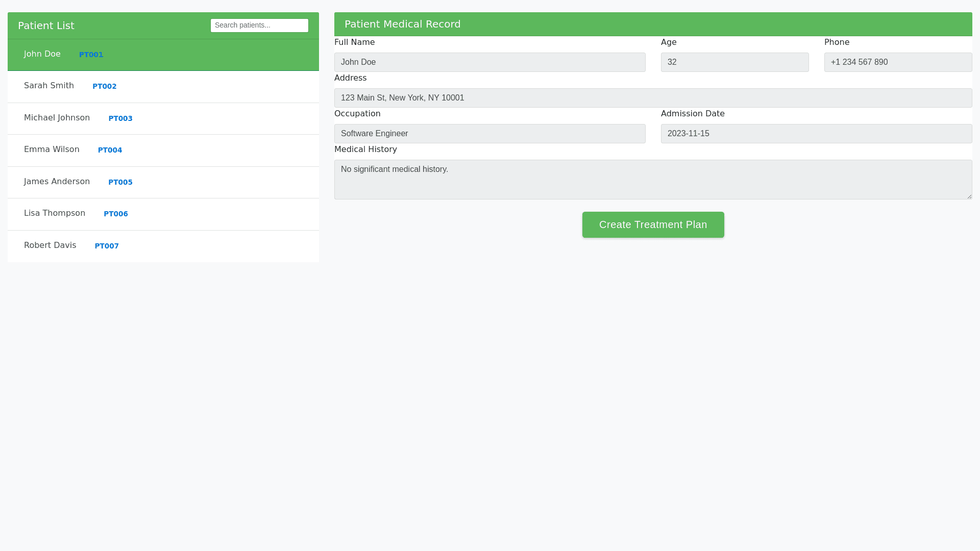This screenshot has width=980, height=551.
Task: Focus the Search patients field
Action: [259, 26]
